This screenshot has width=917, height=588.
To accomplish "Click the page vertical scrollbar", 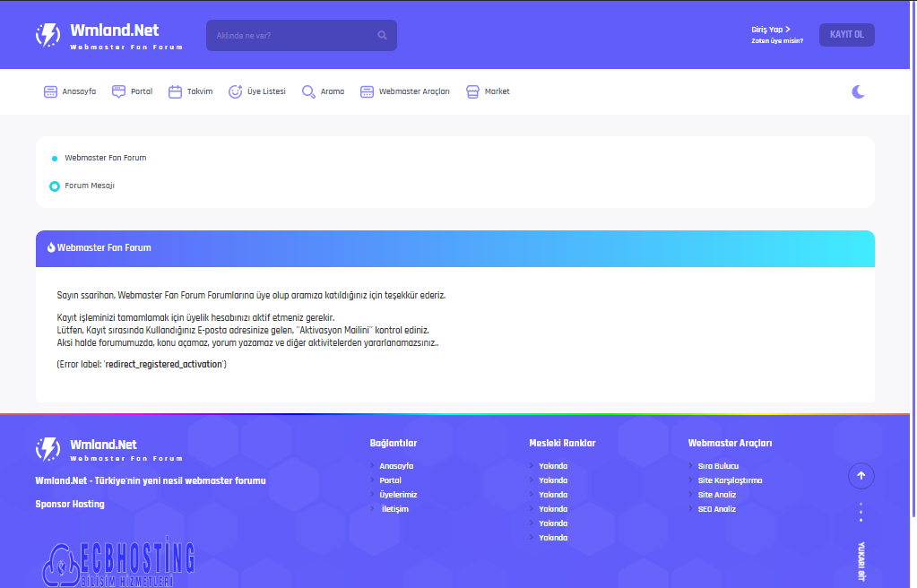I will tap(913, 257).
